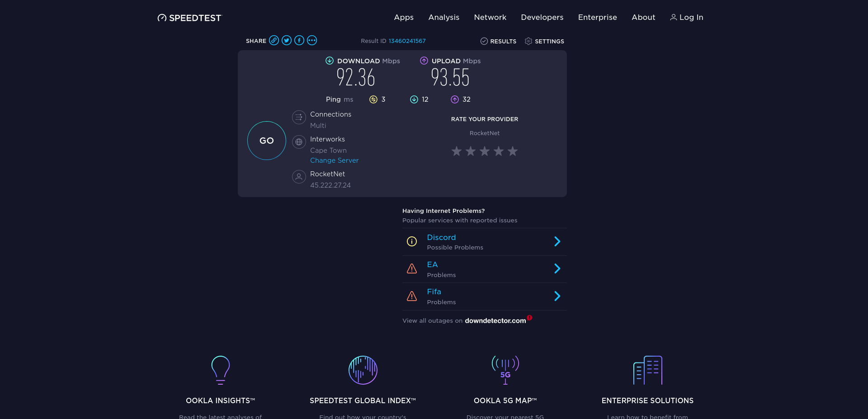Open the Apps menu

point(404,17)
